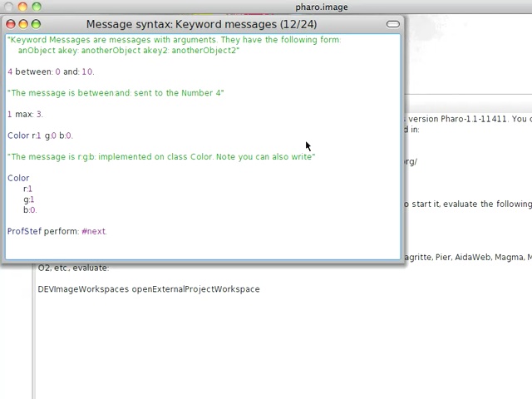Click the comment about between:and: message
This screenshot has width=532, height=399.
[116, 93]
